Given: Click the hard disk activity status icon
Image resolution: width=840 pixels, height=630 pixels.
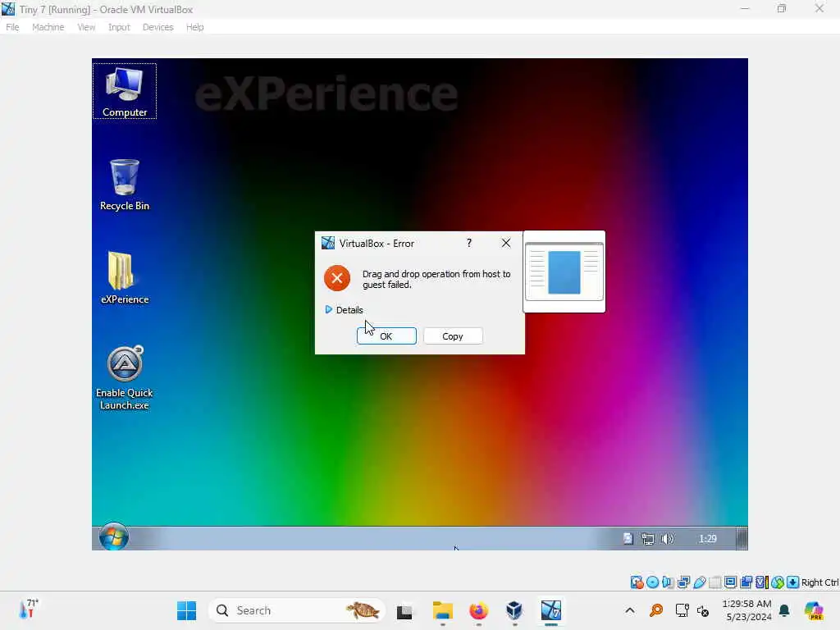Looking at the screenshot, I should 637,582.
